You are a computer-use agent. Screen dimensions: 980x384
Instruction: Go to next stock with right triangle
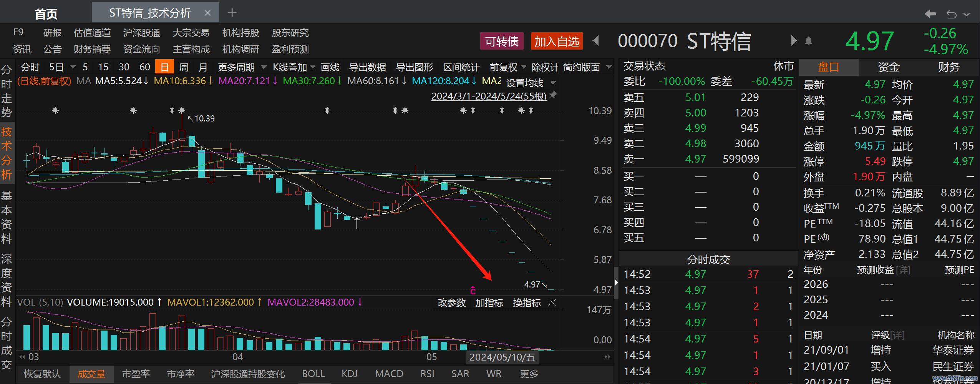794,41
